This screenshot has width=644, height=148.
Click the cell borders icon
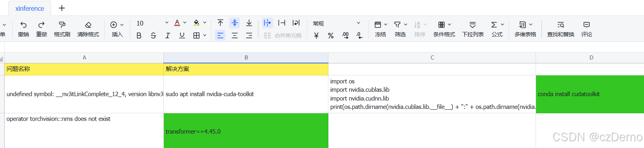pos(196,36)
